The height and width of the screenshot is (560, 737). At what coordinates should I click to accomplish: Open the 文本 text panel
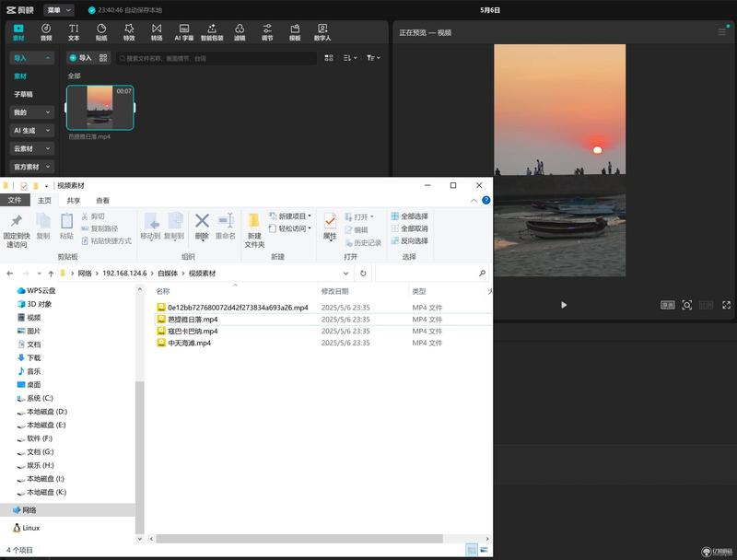[x=74, y=32]
